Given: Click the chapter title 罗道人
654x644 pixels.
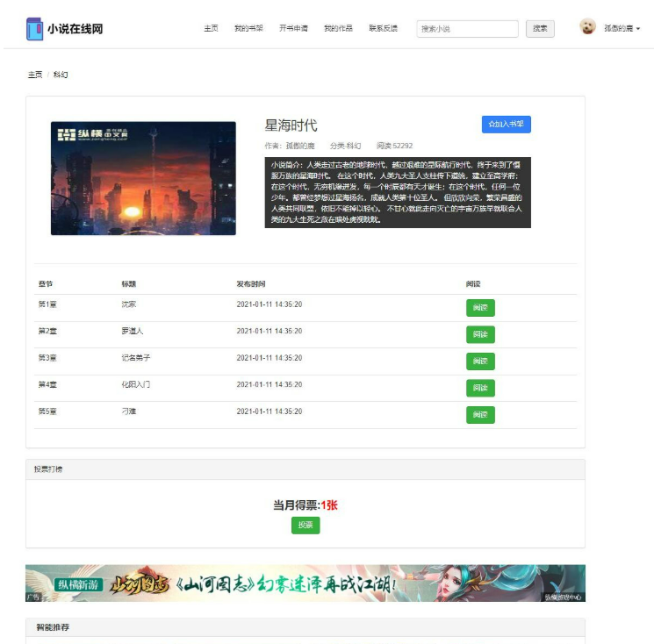Looking at the screenshot, I should click(133, 331).
